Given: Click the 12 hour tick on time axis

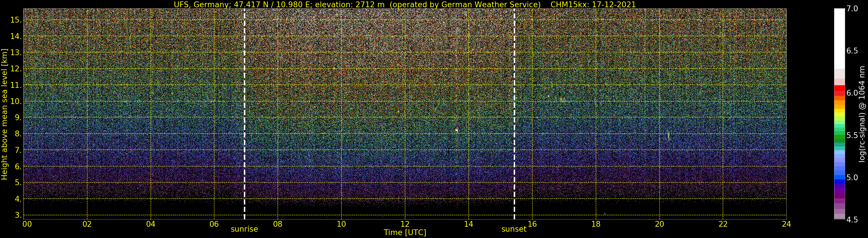Looking at the screenshot, I should 405,224.
